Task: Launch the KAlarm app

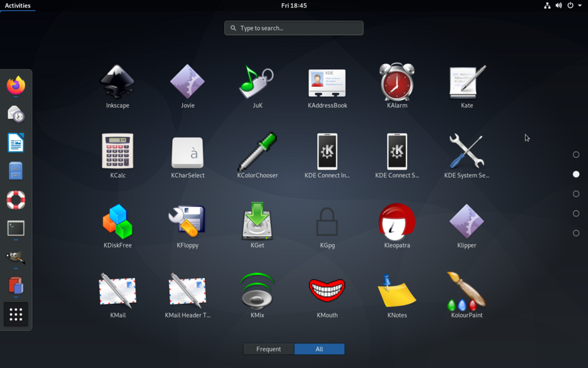Action: tap(397, 86)
